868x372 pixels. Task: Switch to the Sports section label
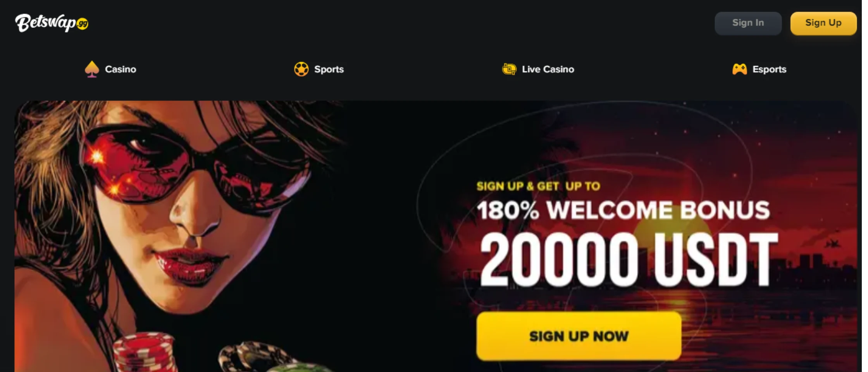329,69
